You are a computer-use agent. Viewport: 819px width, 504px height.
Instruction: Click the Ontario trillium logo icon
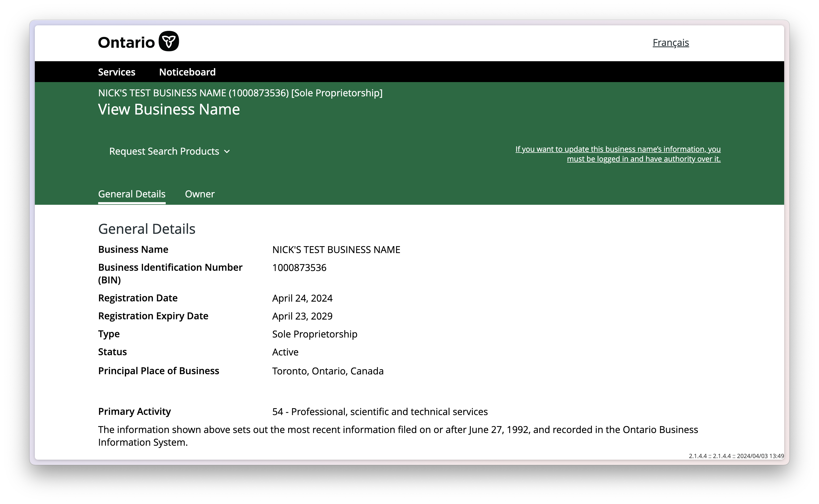(x=169, y=41)
